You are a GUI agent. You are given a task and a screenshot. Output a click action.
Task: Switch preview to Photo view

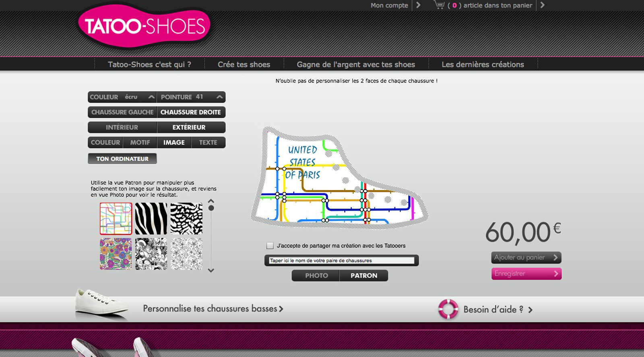(316, 276)
